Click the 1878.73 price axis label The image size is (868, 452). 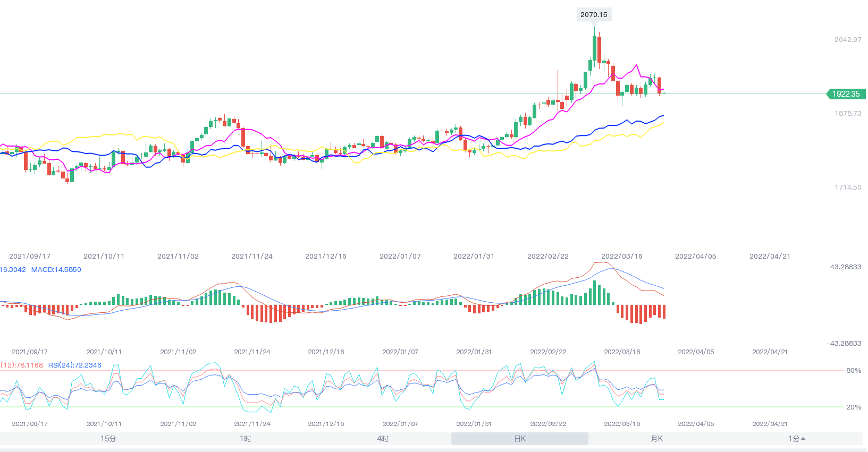coord(848,114)
